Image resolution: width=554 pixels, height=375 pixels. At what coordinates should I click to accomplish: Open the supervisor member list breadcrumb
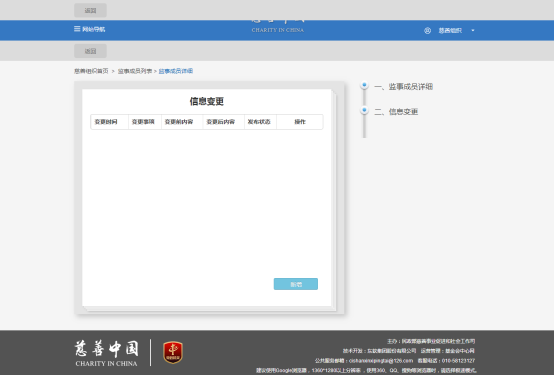[x=135, y=71]
